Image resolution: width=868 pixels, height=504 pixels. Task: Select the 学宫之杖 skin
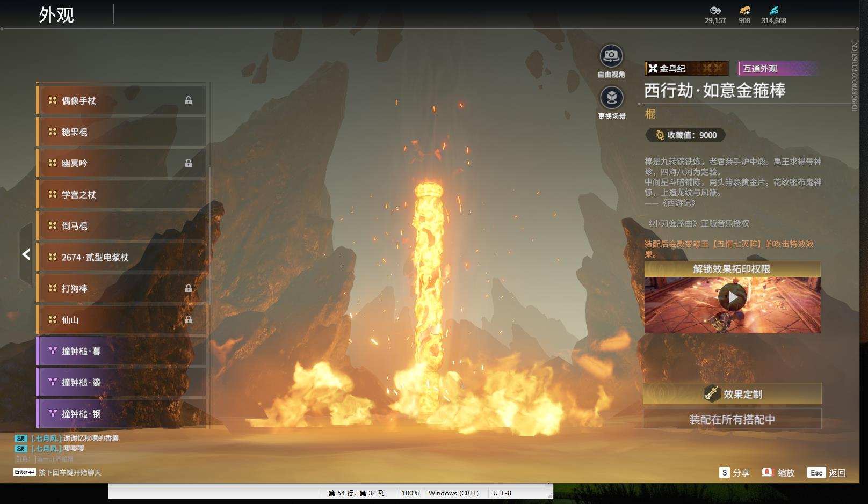pos(121,194)
